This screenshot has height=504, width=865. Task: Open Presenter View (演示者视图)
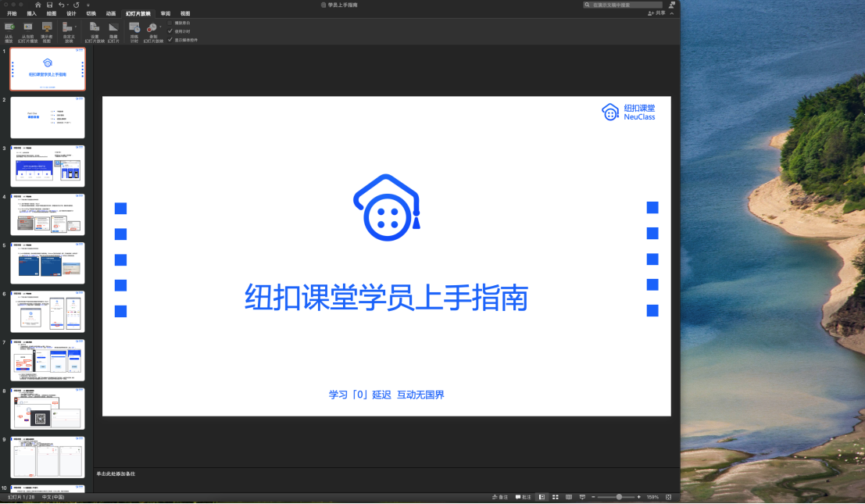click(x=47, y=33)
